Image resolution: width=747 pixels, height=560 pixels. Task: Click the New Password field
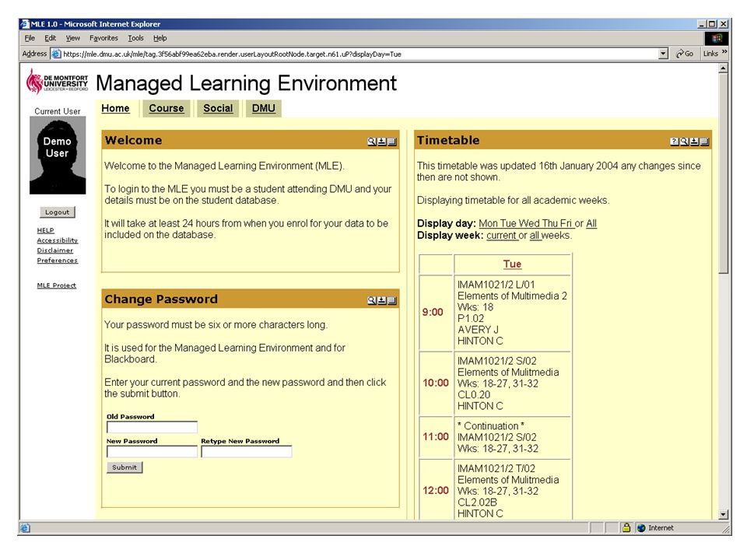152,451
